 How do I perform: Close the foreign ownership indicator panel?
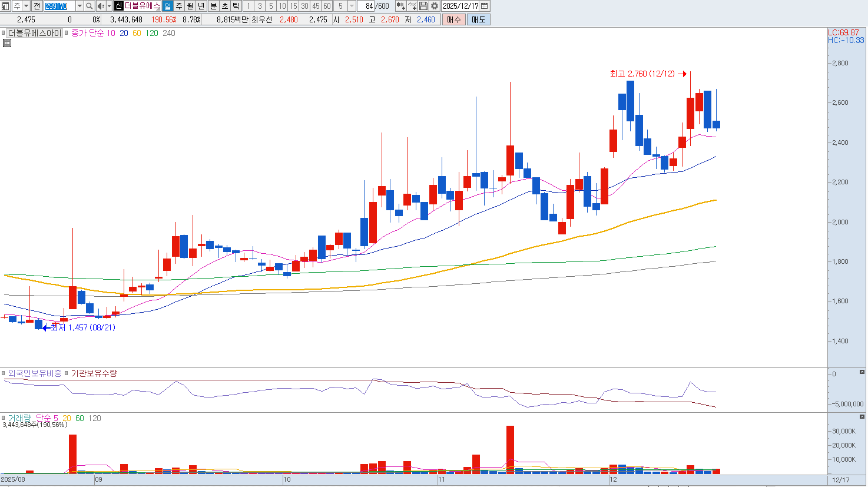(862, 372)
